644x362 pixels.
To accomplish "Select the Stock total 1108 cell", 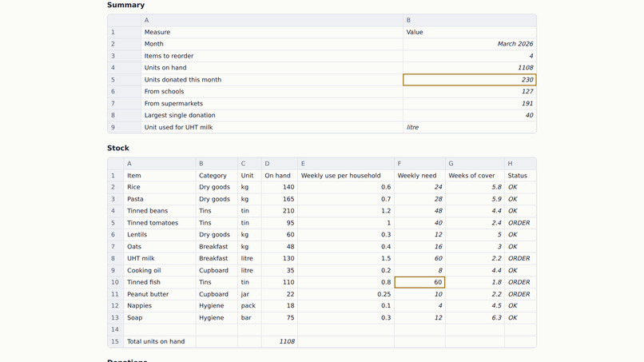I will pyautogui.click(x=280, y=341).
